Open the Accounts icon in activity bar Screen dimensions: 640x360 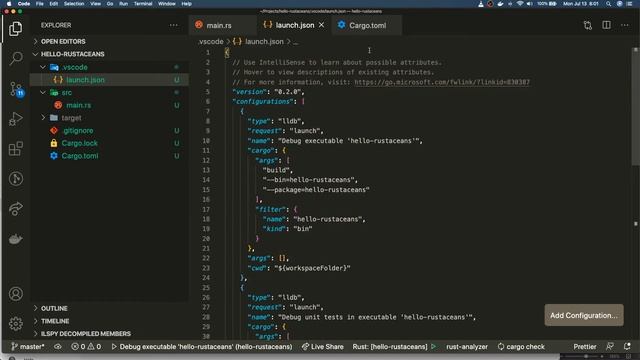pos(16,294)
